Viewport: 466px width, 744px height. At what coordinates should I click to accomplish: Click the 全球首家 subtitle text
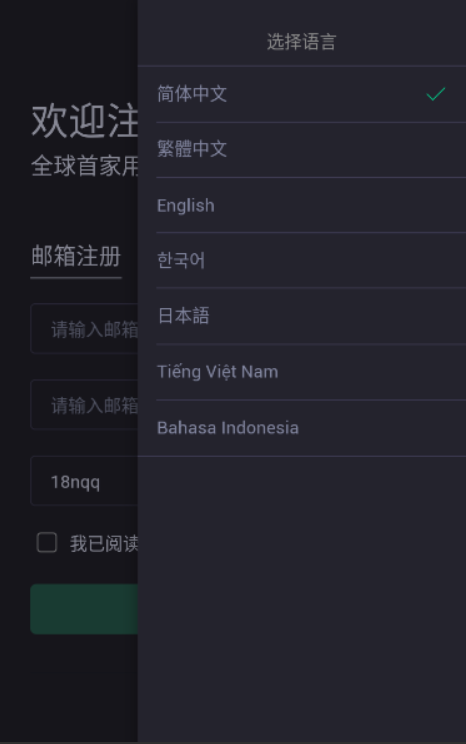coord(84,166)
